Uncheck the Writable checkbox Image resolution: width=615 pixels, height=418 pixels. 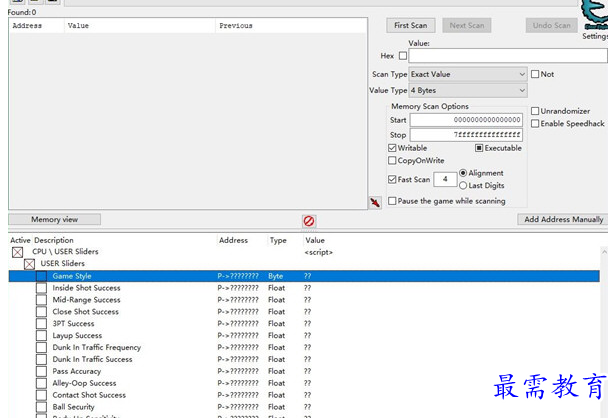click(392, 148)
